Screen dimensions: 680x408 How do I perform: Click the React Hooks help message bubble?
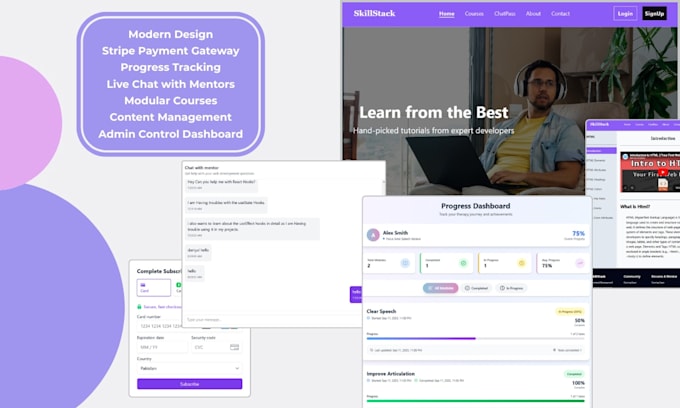[x=221, y=185]
